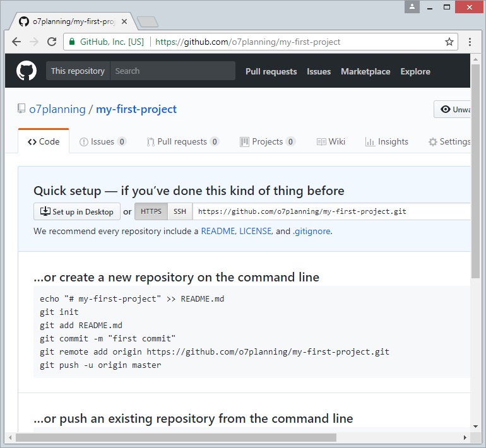Click the GitHub Octocat logo in header

click(x=27, y=71)
